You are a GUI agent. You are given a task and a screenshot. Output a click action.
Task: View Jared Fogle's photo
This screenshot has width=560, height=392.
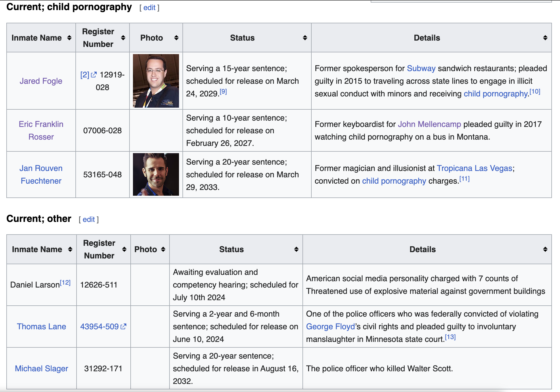(x=156, y=81)
